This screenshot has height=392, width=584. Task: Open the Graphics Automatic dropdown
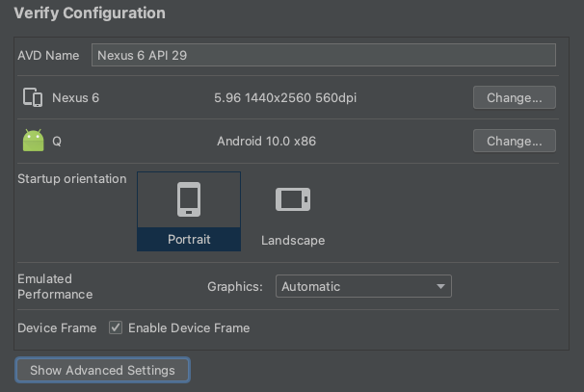click(x=363, y=286)
